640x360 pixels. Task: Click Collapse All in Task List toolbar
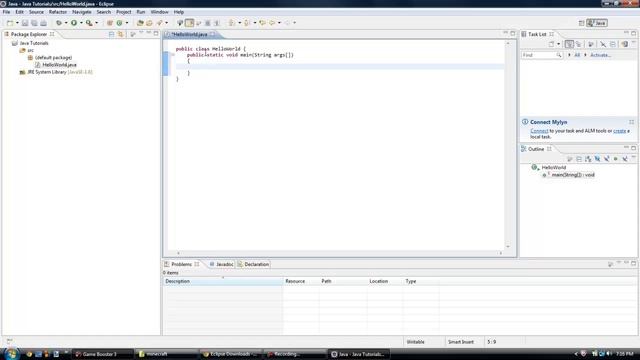[613, 44]
